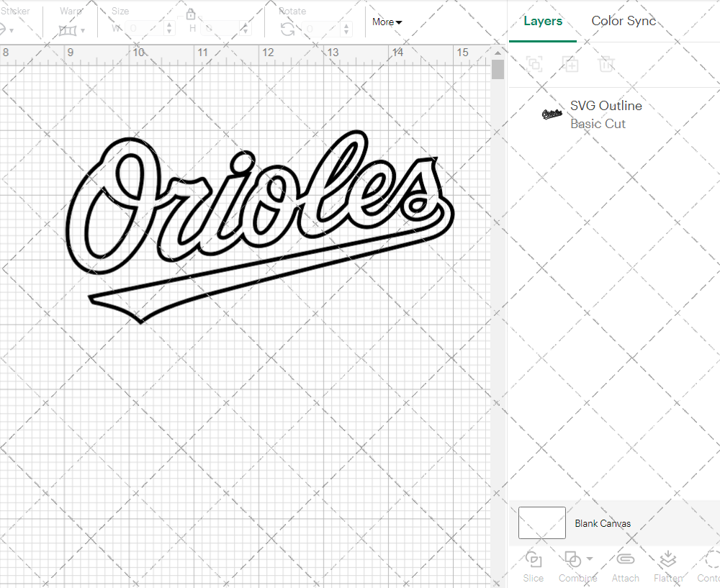Select the SVG Outline Basic Cut layer

[606, 114]
